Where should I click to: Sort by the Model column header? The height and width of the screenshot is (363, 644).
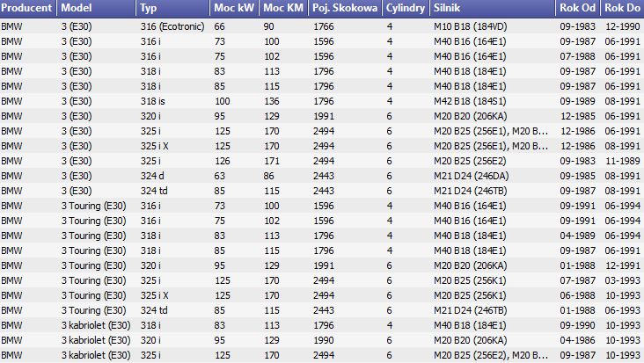click(96, 8)
